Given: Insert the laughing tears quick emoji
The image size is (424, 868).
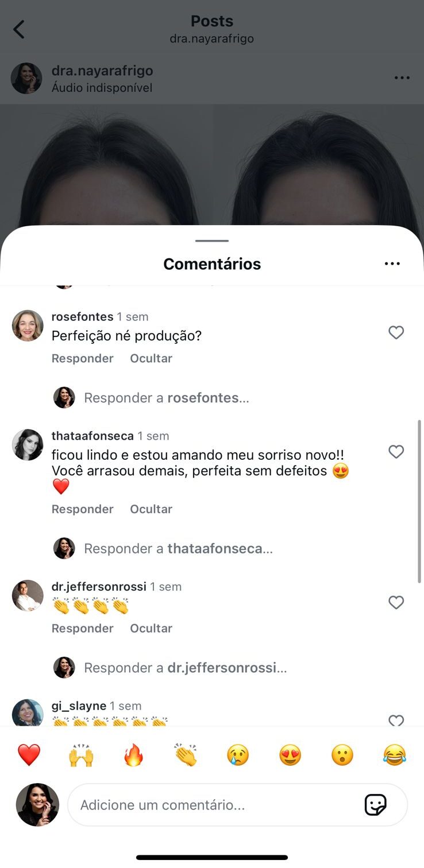Looking at the screenshot, I should point(395,755).
